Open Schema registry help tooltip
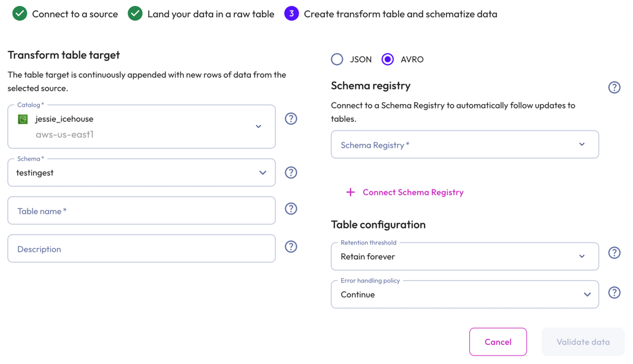Image resolution: width=633 pixels, height=364 pixels. click(614, 87)
